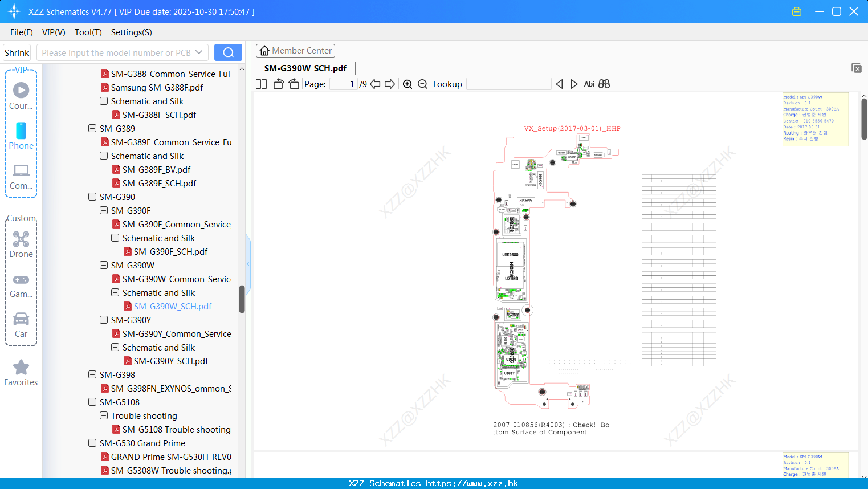Screen dimensions: 868x489
Task: Open the File(F) menu
Action: click(22, 32)
